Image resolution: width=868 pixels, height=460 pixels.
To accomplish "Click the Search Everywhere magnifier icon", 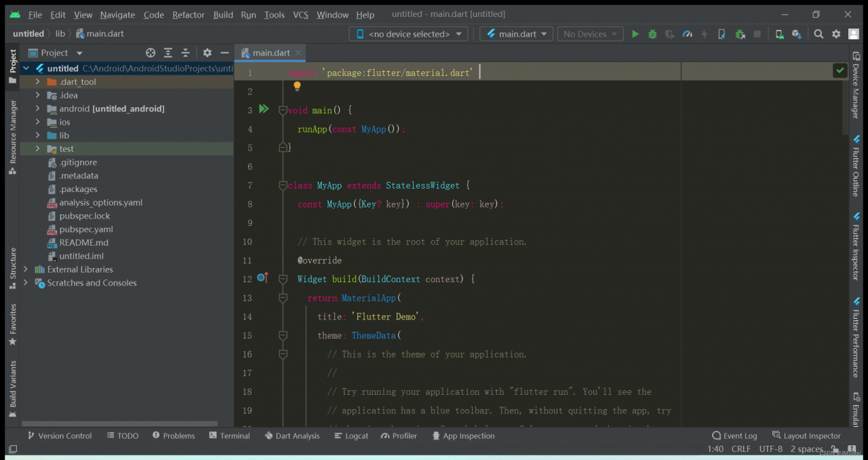I will (x=818, y=34).
